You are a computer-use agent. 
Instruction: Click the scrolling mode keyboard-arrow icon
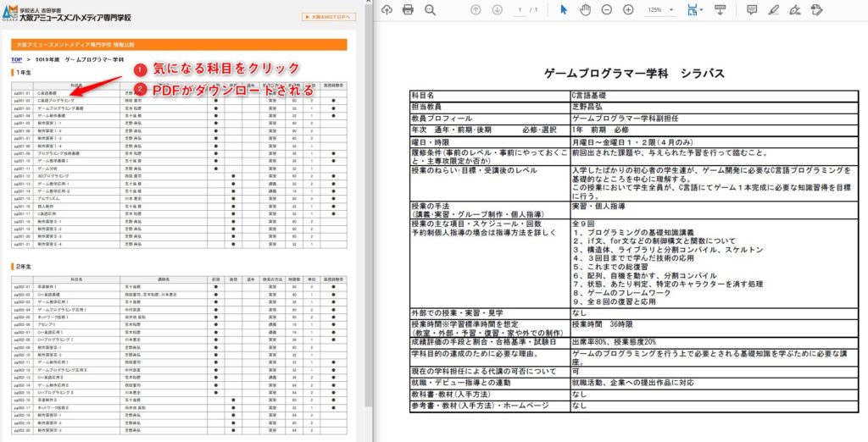(721, 9)
